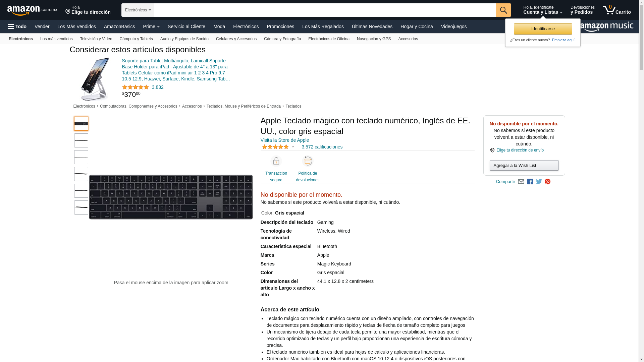Click the search magnifier button
Image resolution: width=644 pixels, height=362 pixels.
(x=503, y=10)
